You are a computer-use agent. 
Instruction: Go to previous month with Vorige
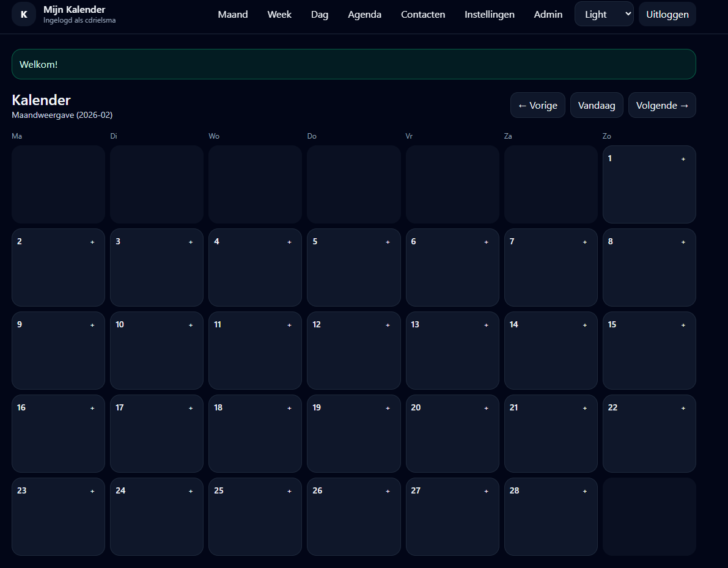(537, 105)
